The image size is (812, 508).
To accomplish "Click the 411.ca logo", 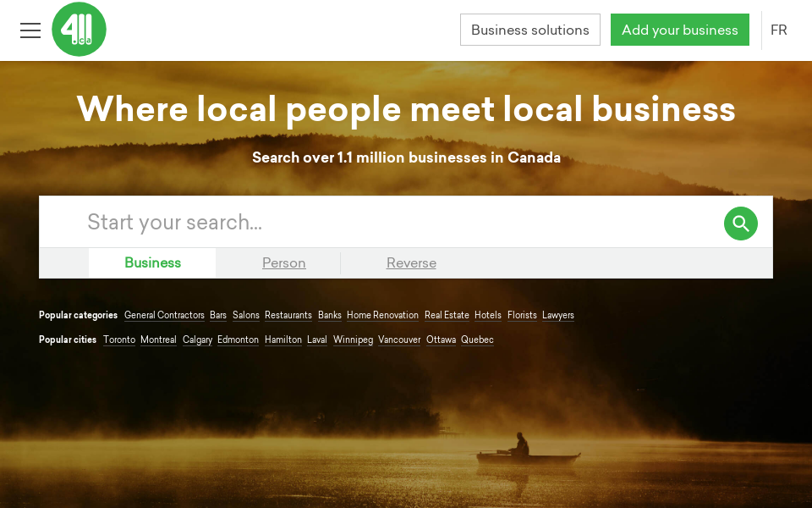I will point(79,30).
